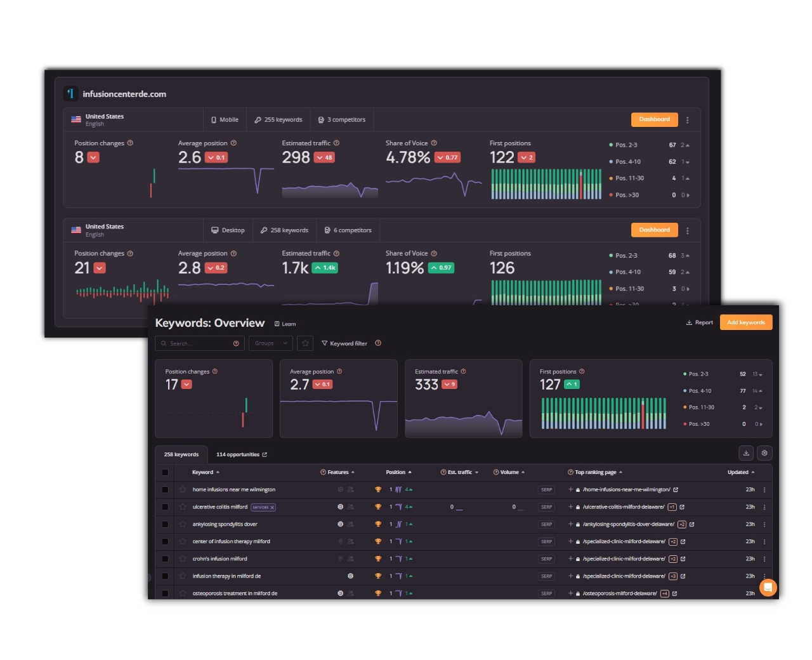Open the Volume column sort dropdown

pos(523,472)
